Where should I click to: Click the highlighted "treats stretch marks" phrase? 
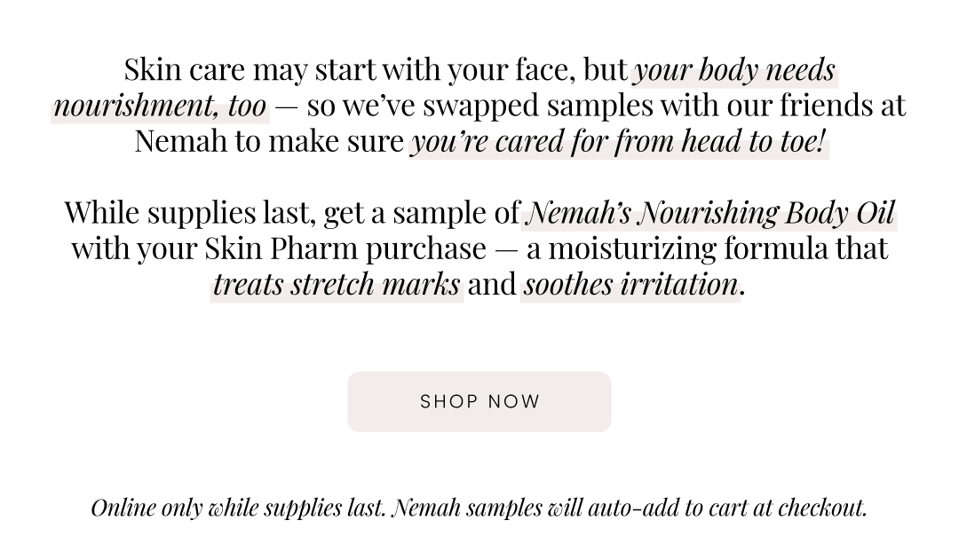click(337, 286)
